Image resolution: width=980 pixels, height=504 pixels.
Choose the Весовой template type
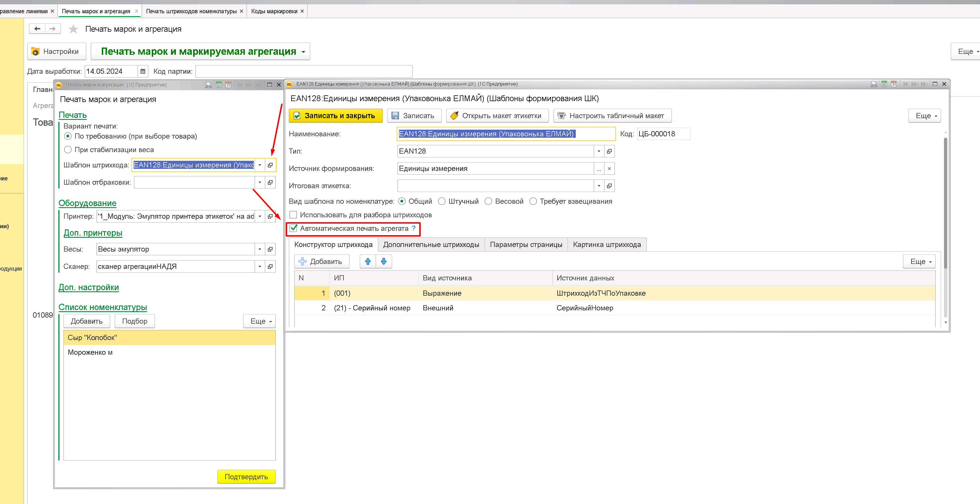click(x=488, y=201)
